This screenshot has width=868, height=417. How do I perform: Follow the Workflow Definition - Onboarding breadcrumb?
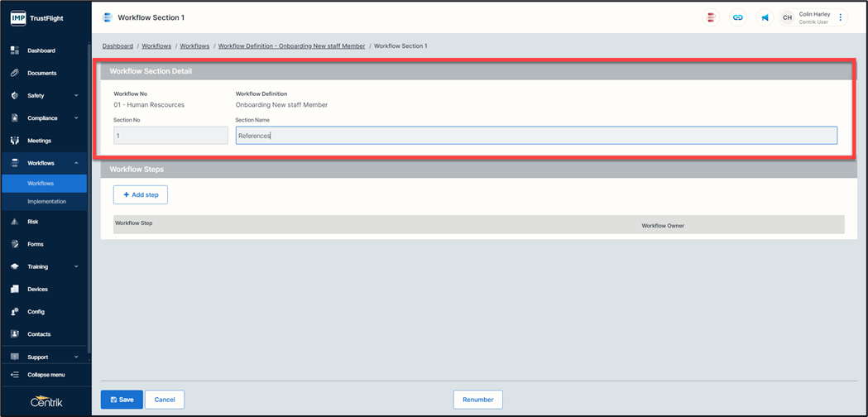click(292, 46)
